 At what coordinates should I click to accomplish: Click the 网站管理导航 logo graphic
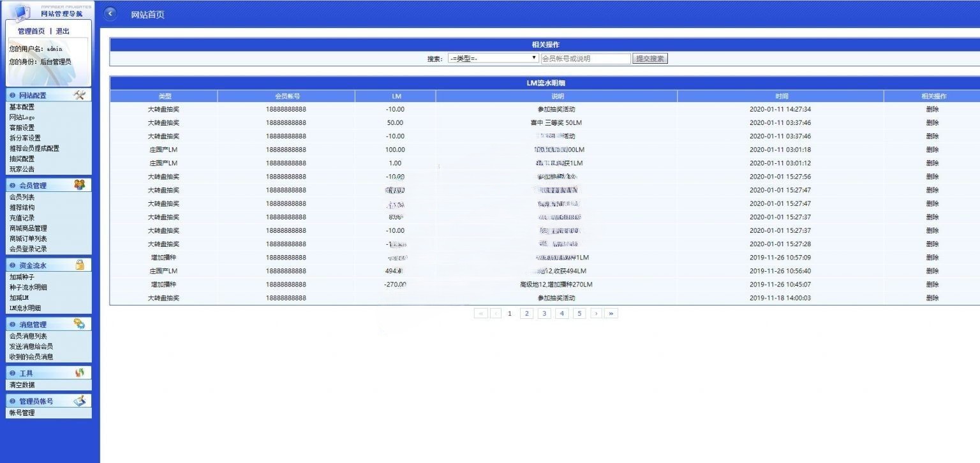coord(24,11)
